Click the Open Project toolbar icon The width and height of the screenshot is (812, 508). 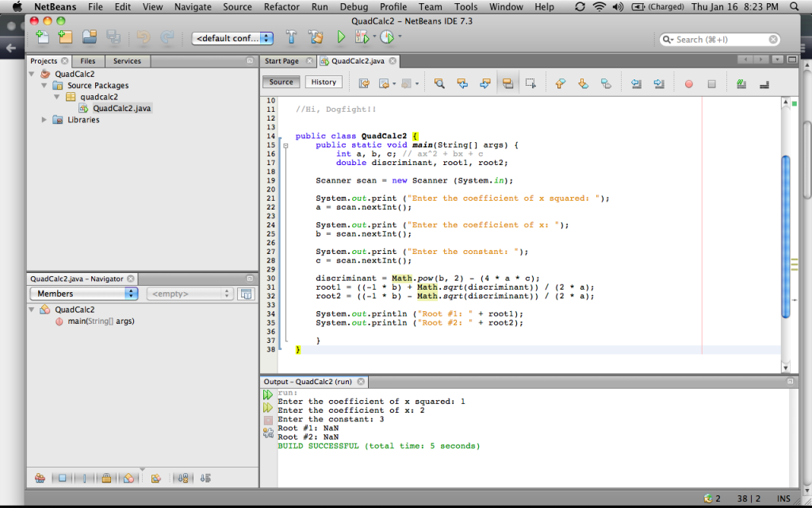tap(89, 37)
